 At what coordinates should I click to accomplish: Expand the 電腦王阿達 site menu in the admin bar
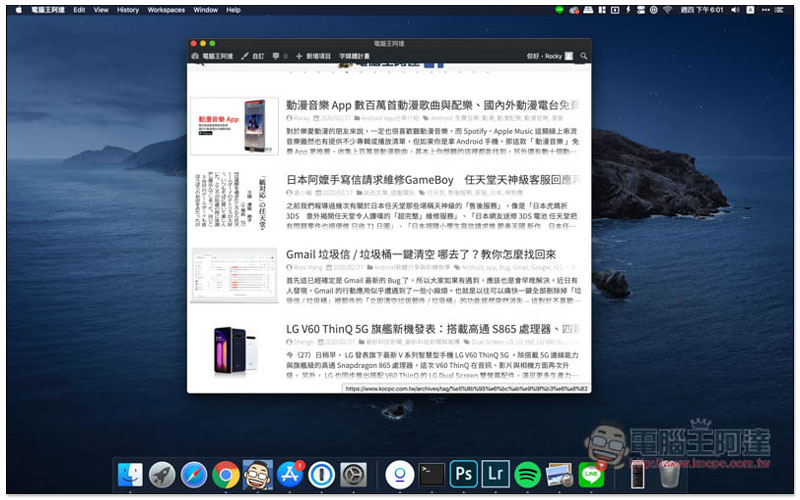point(212,57)
